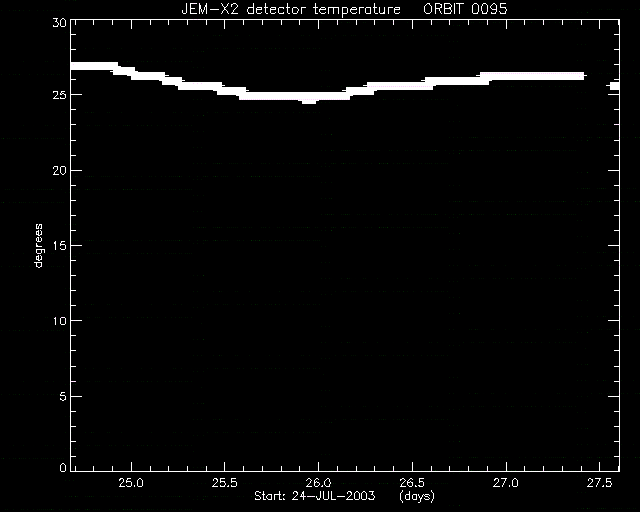Click the x-axis tick label 26.5
Screen dimensions: 640x512
point(412,483)
